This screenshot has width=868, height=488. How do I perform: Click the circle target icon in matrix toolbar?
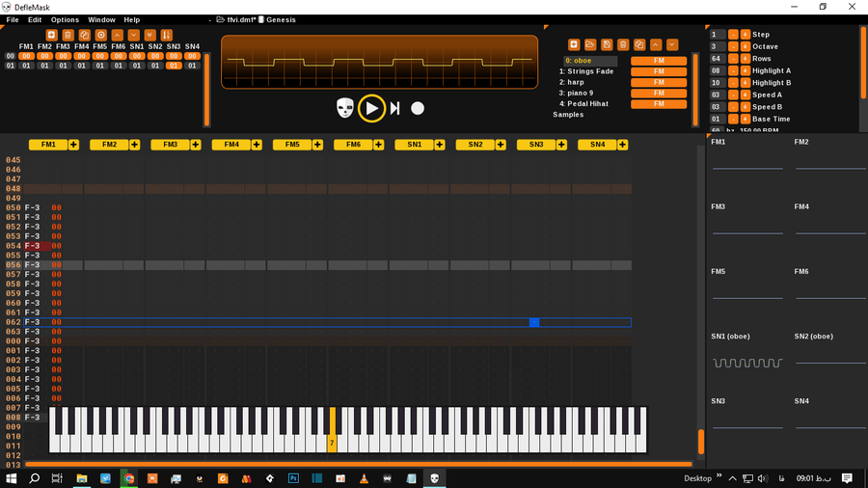tap(100, 35)
